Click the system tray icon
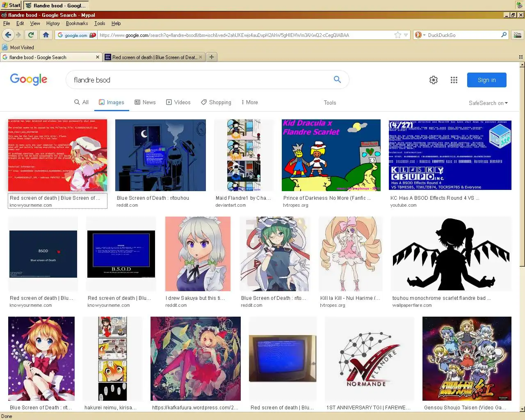Image resolution: width=525 pixels, height=420 pixels. 519,5
